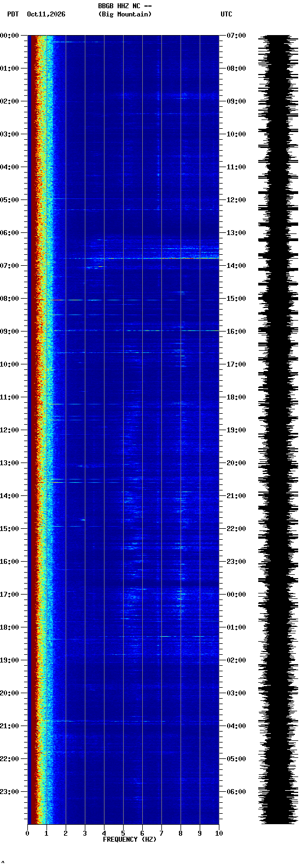Click the 04:00 label on UTC axis
Viewport: 302px width, 868px height.
(x=236, y=726)
